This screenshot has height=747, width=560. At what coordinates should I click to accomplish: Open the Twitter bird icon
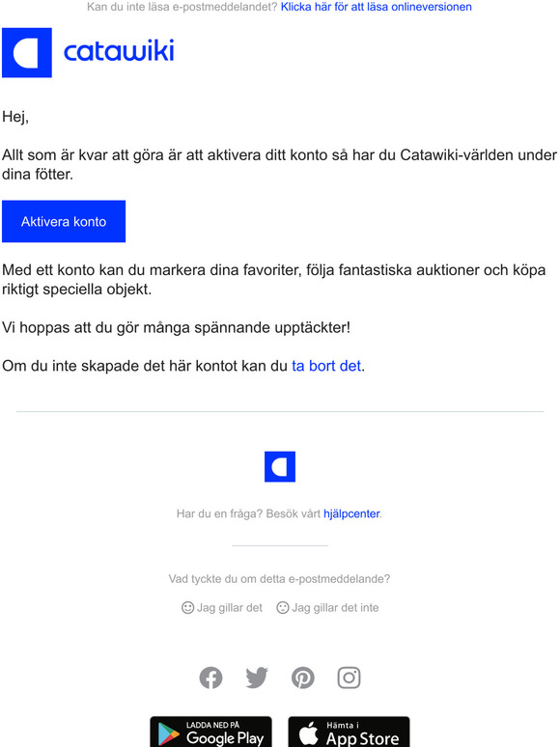coord(257,678)
